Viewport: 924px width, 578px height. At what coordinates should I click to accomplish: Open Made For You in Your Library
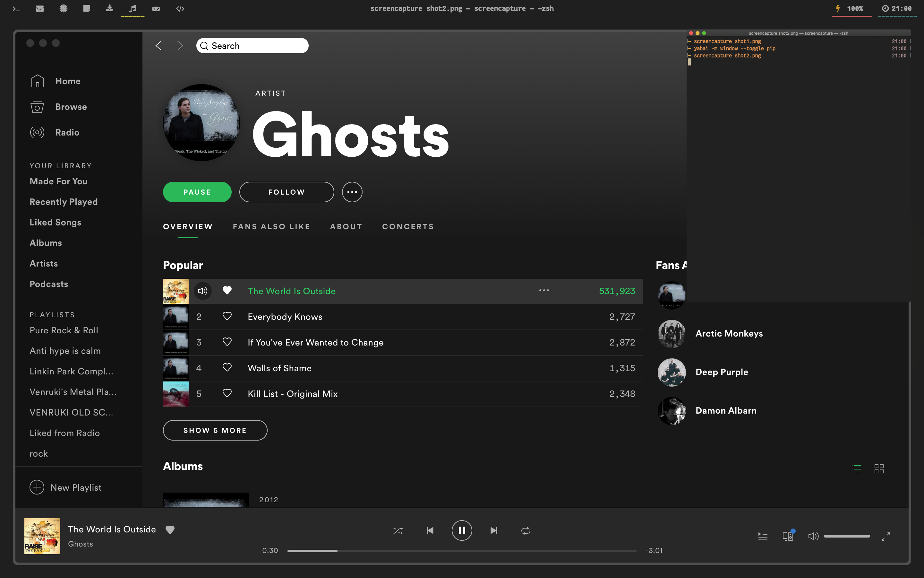59,181
